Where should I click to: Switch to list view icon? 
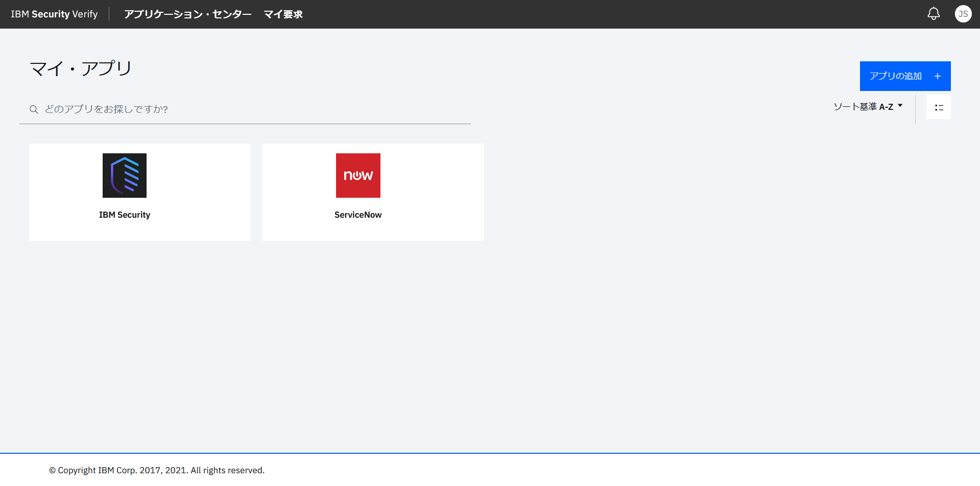click(939, 107)
